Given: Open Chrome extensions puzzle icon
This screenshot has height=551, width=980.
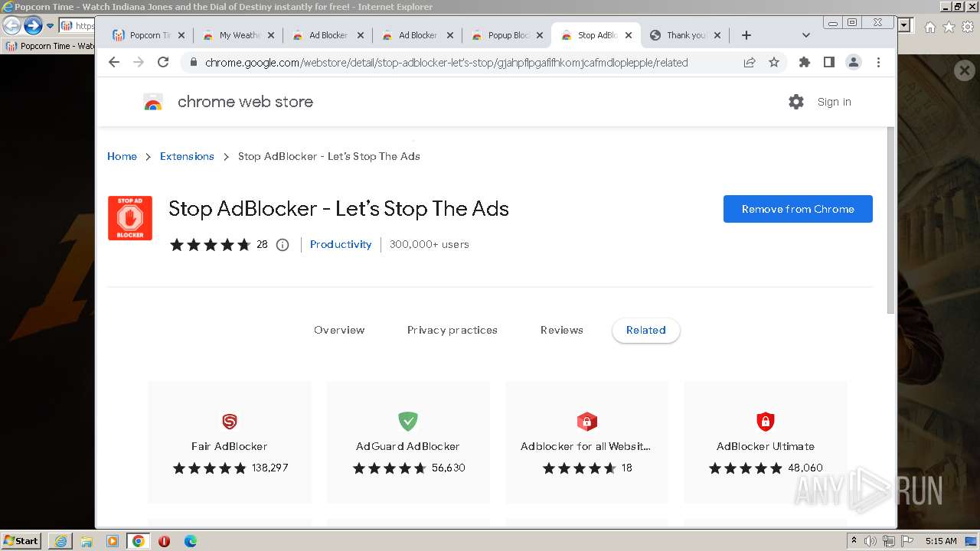Looking at the screenshot, I should coord(804,63).
